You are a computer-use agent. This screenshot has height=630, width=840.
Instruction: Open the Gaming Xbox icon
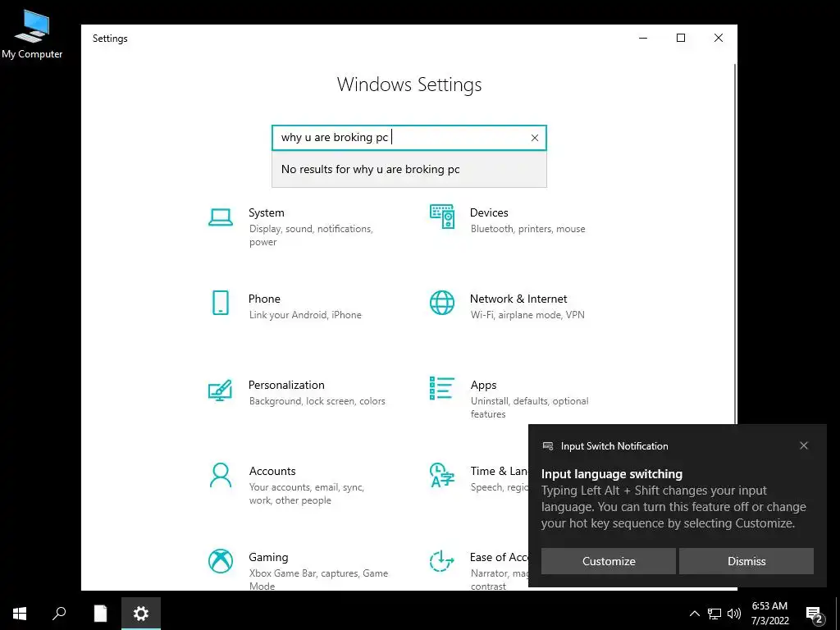pos(220,561)
